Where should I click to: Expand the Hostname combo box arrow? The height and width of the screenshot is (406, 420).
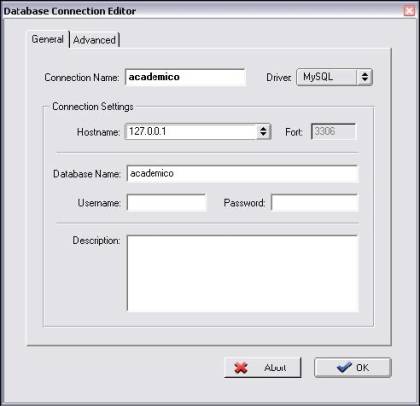[263, 131]
